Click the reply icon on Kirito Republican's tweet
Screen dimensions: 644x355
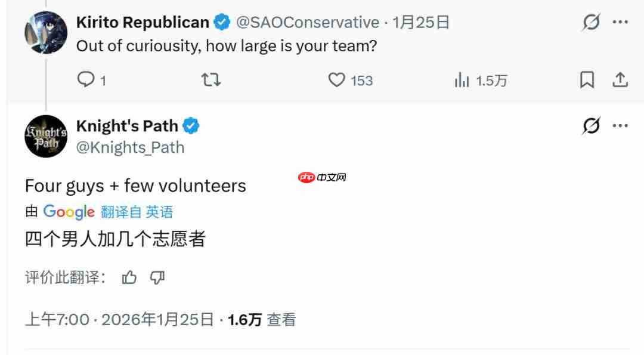pos(86,80)
